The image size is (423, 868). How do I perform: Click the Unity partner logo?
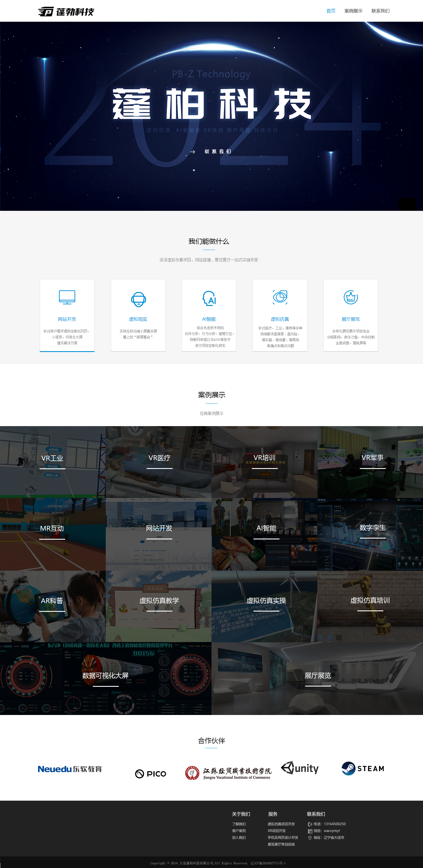[x=300, y=768]
